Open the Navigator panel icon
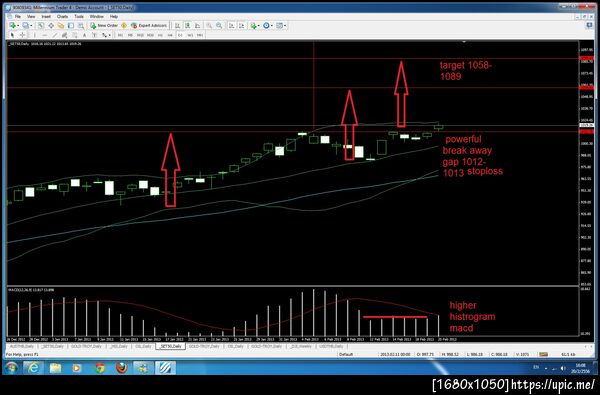 click(60, 25)
